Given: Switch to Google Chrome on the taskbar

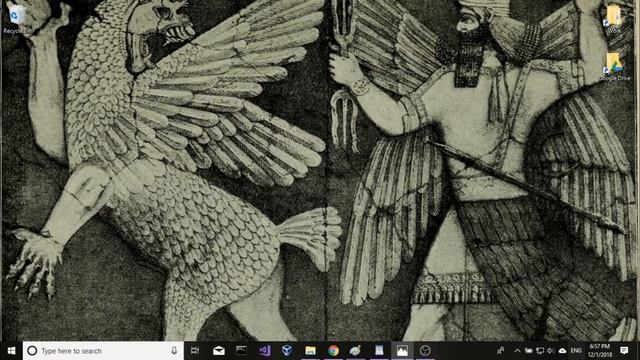Looking at the screenshot, I should click(x=333, y=351).
